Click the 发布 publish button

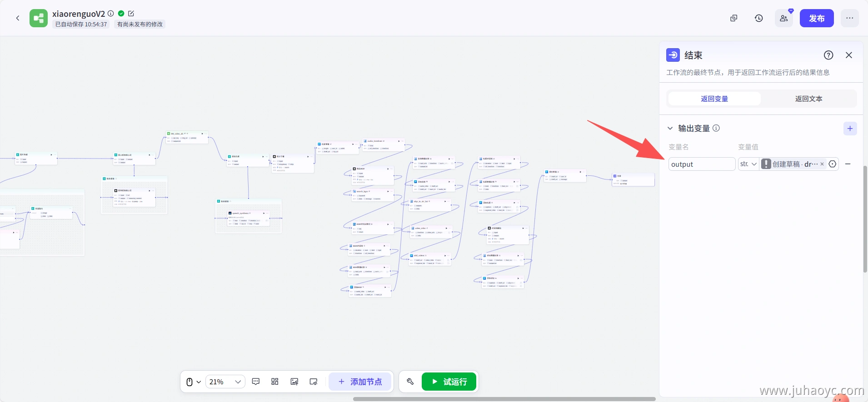pos(816,18)
